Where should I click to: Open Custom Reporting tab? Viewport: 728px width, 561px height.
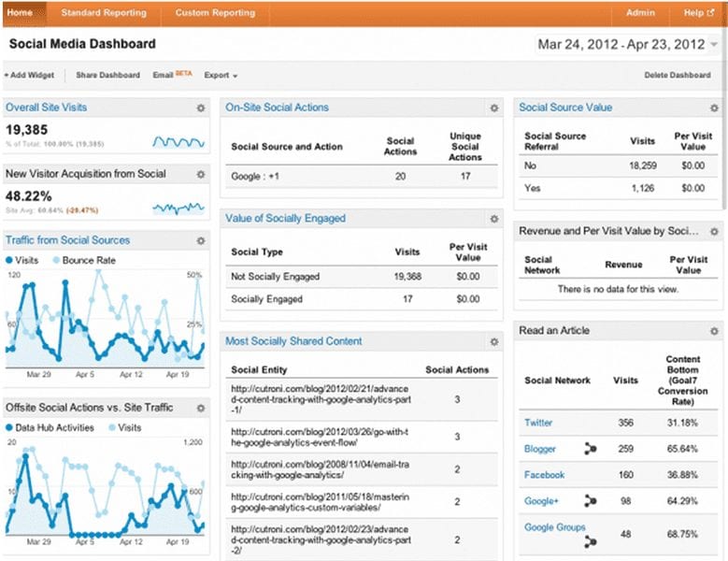(x=215, y=13)
